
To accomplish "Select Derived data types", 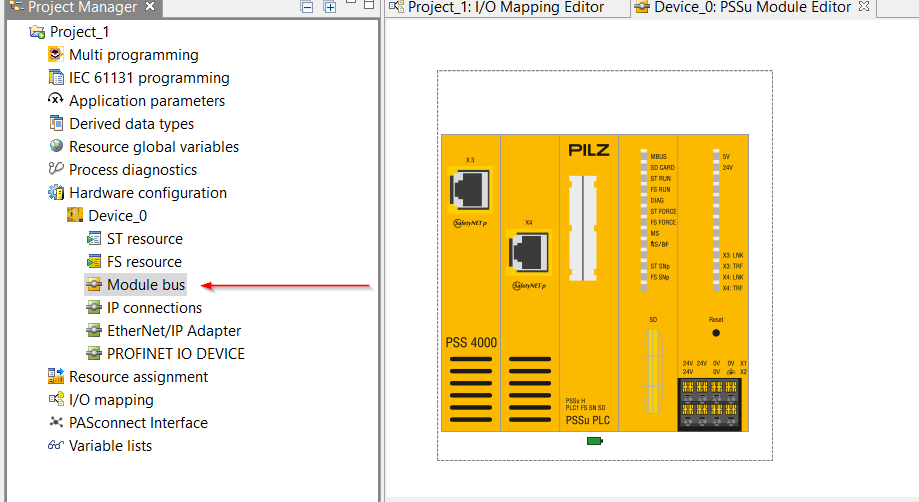I will click(131, 124).
